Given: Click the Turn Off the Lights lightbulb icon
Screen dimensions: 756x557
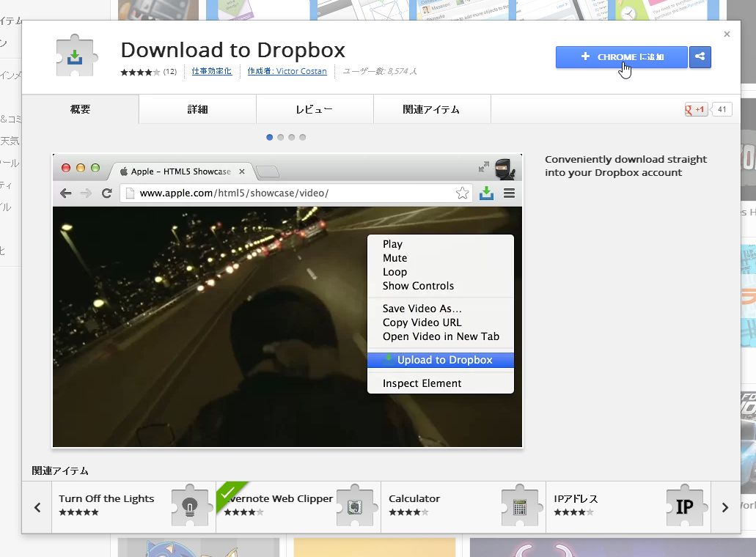Looking at the screenshot, I should point(191,506).
